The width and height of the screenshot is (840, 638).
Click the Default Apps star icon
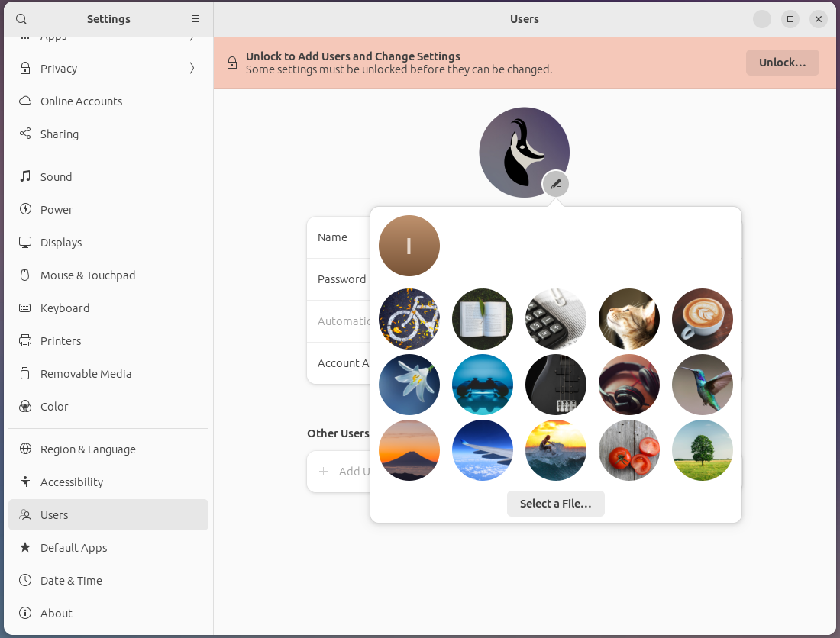[25, 547]
